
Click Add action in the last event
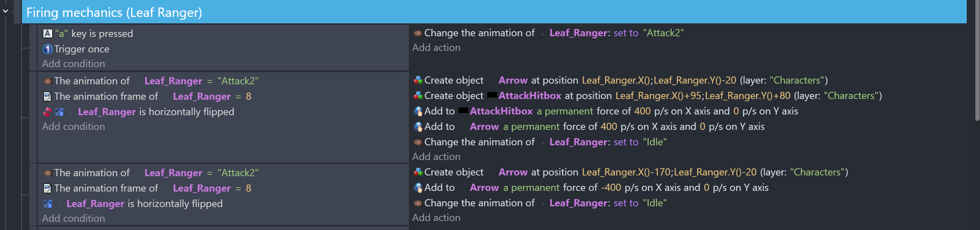436,218
